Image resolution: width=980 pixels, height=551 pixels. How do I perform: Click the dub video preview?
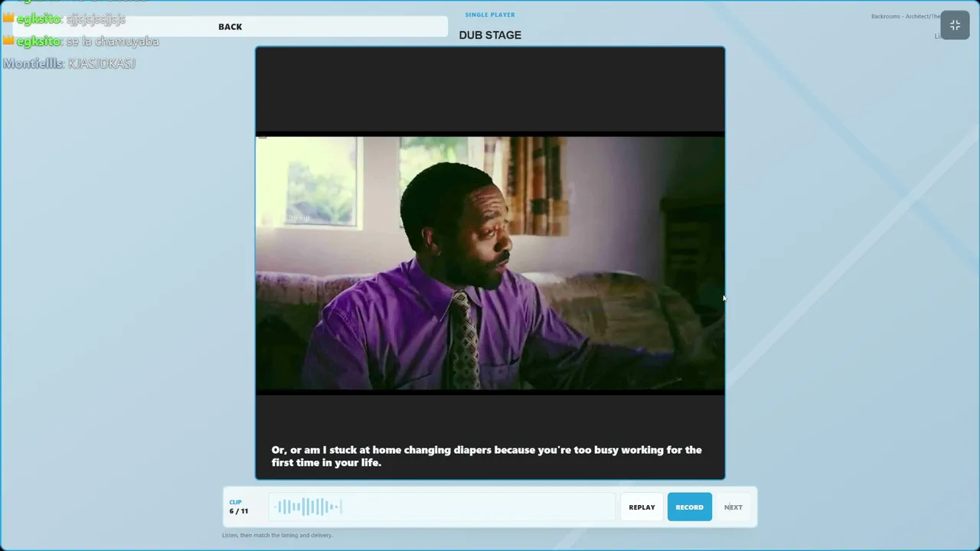pos(490,264)
